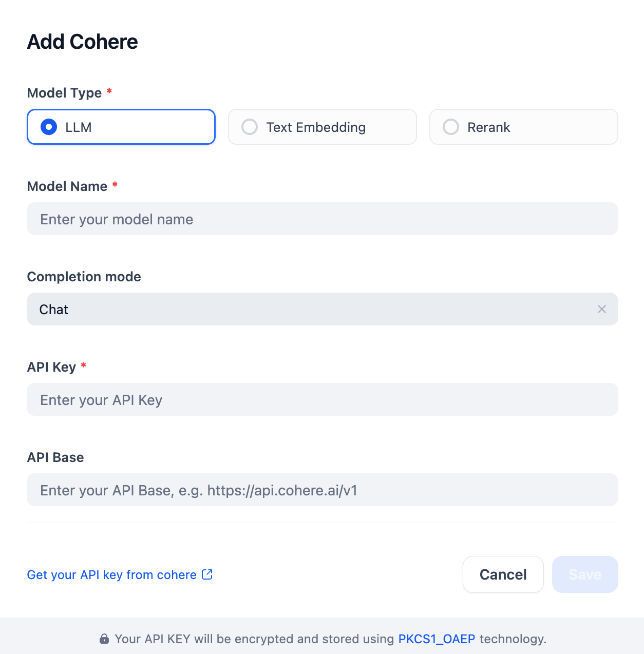Click the Model Type label
644x654 pixels.
(x=64, y=93)
